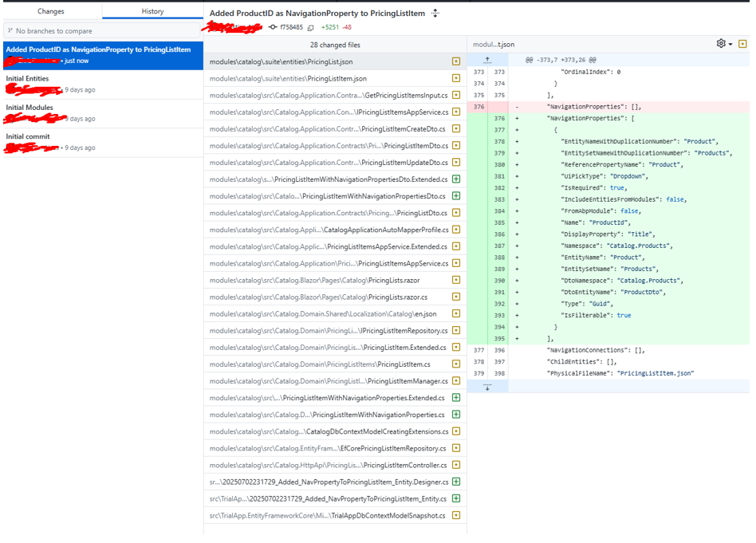Click modified status icon in diff header
The image size is (756, 543).
coord(743,44)
